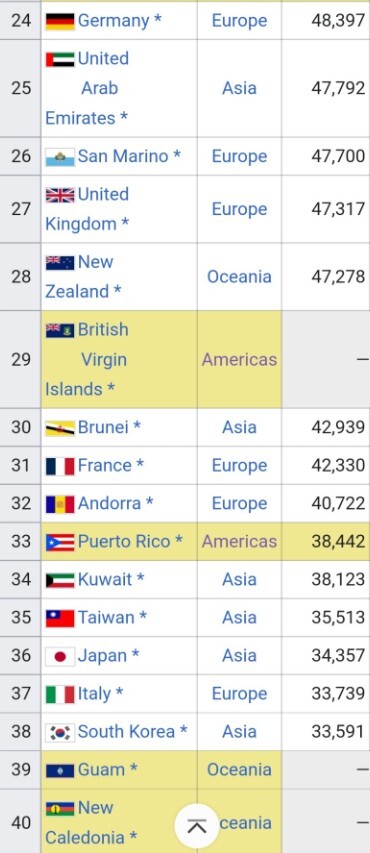Click the Puerto Rico flag icon
The height and width of the screenshot is (853, 370).
[x=60, y=542]
